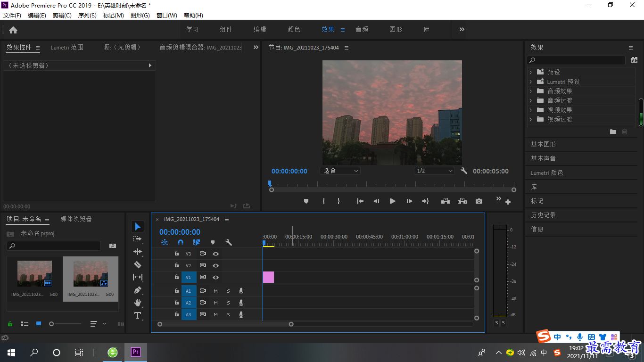Click new bin icon beside project search
Image resolution: width=644 pixels, height=362 pixels.
click(112, 246)
